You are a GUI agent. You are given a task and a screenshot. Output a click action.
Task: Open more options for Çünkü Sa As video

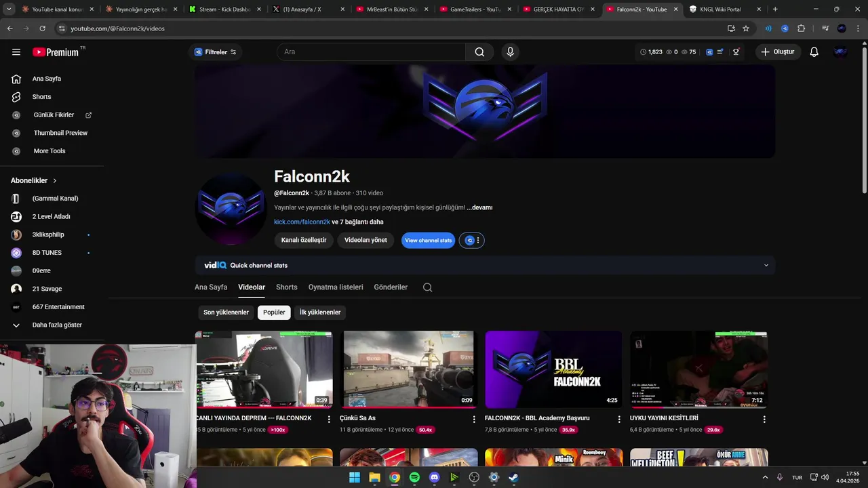474,419
